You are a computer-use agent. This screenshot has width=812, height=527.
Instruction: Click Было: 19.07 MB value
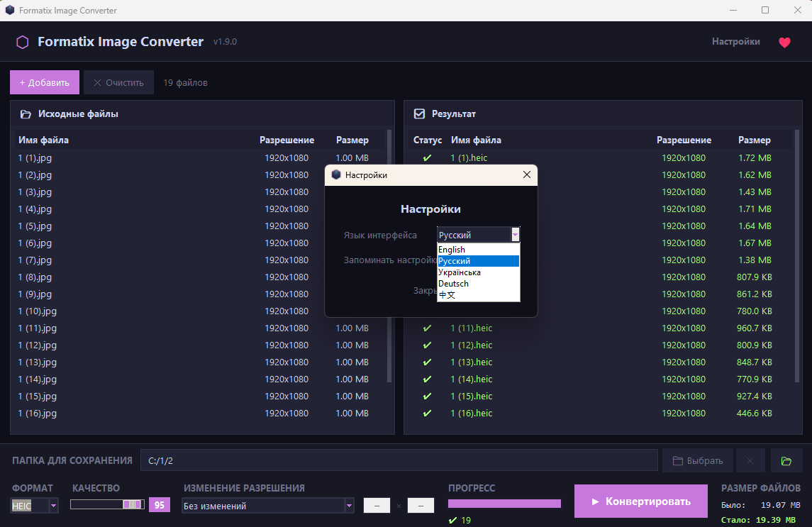click(761, 505)
